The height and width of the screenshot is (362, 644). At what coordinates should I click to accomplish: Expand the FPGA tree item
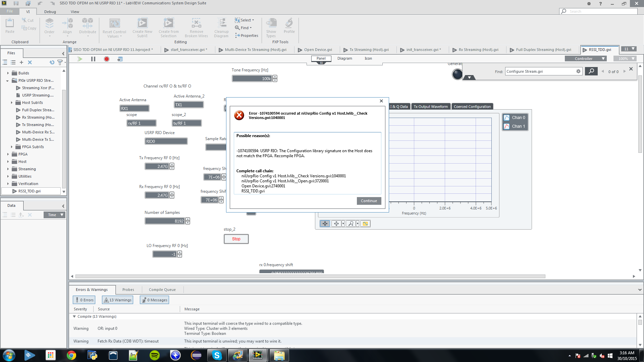[8, 154]
